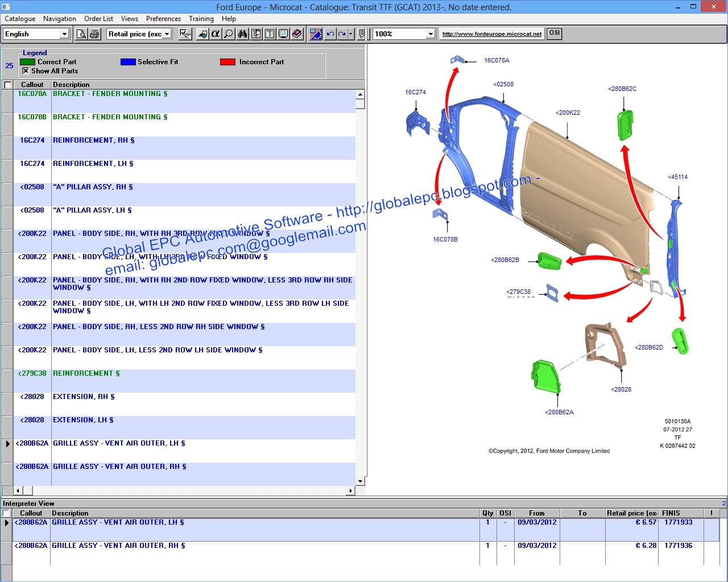Click the undo arrow icon
Viewport: 728px width, 582px height.
[x=330, y=34]
